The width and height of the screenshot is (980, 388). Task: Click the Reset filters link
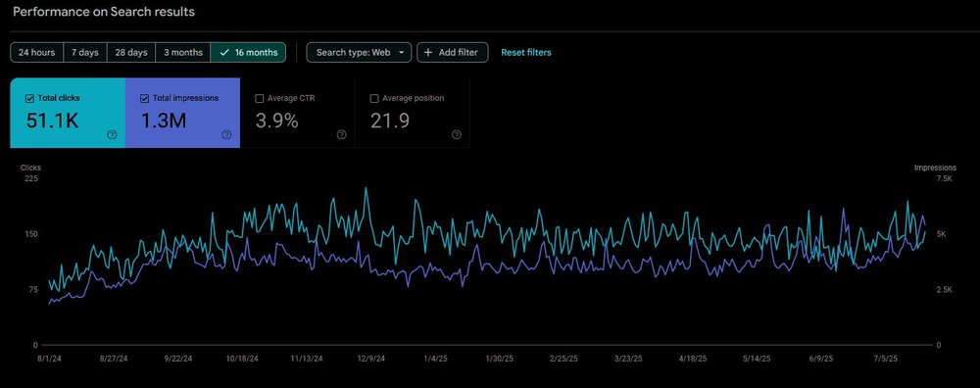[526, 53]
